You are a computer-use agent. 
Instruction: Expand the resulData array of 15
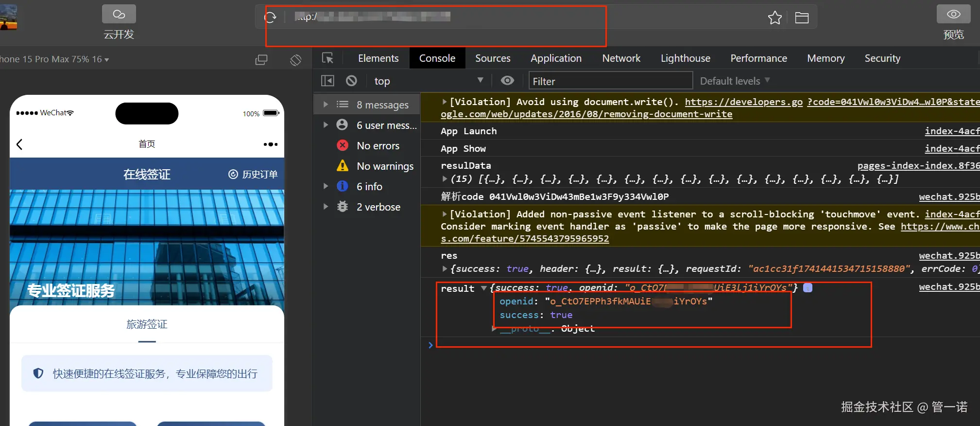[445, 179]
